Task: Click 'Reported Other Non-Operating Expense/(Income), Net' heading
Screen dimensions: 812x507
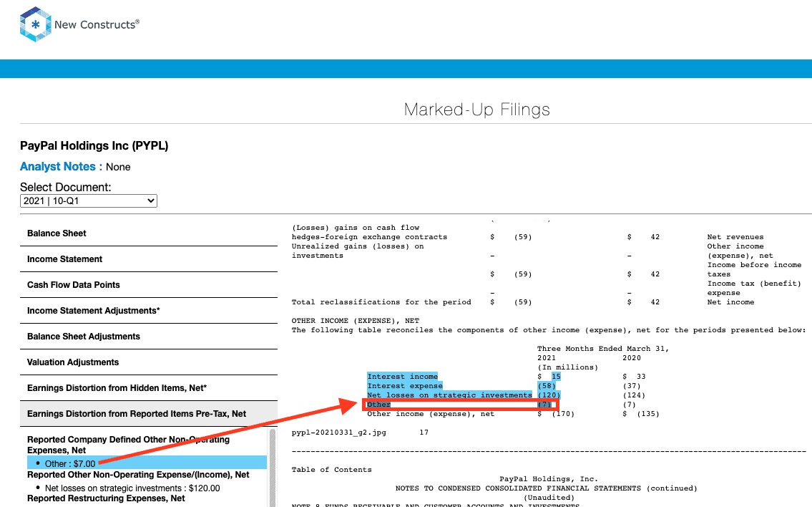Action: [x=138, y=475]
